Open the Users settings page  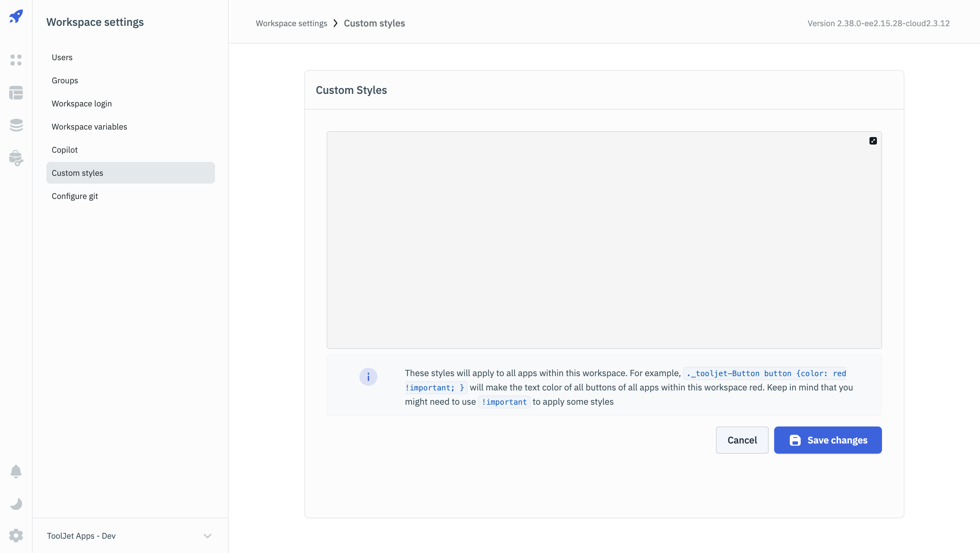[x=62, y=57]
